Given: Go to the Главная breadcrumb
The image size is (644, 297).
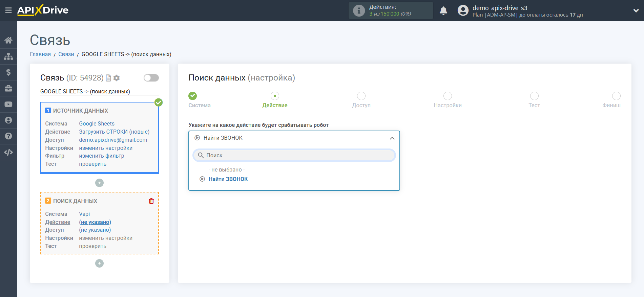Looking at the screenshot, I should point(40,54).
